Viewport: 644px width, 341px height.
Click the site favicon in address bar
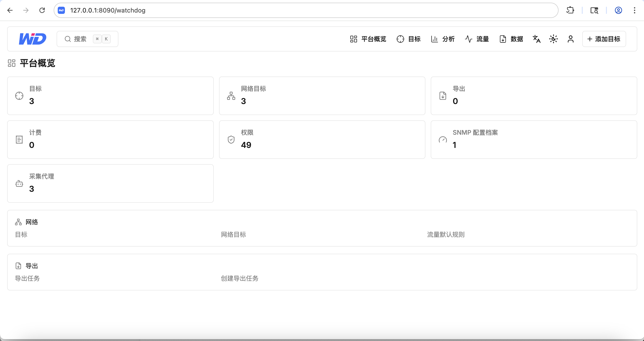click(x=62, y=10)
